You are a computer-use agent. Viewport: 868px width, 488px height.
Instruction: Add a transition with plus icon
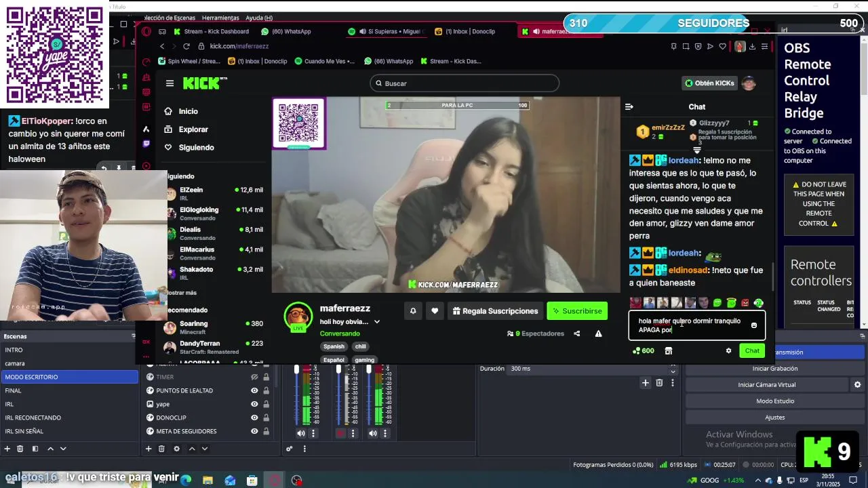point(646,383)
